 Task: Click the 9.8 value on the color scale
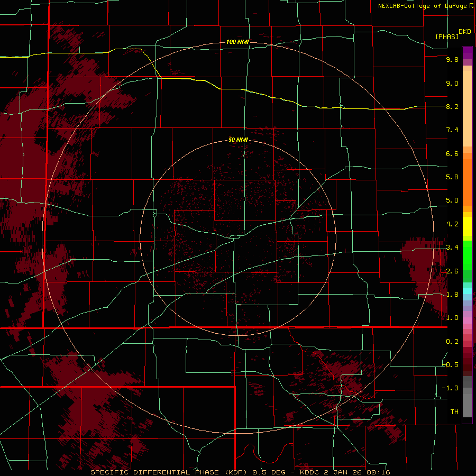click(x=452, y=59)
